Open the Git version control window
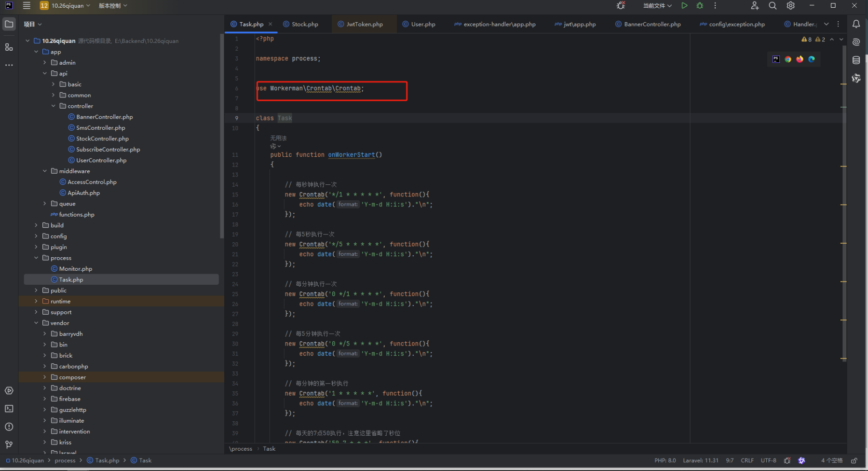868x471 pixels. point(9,444)
